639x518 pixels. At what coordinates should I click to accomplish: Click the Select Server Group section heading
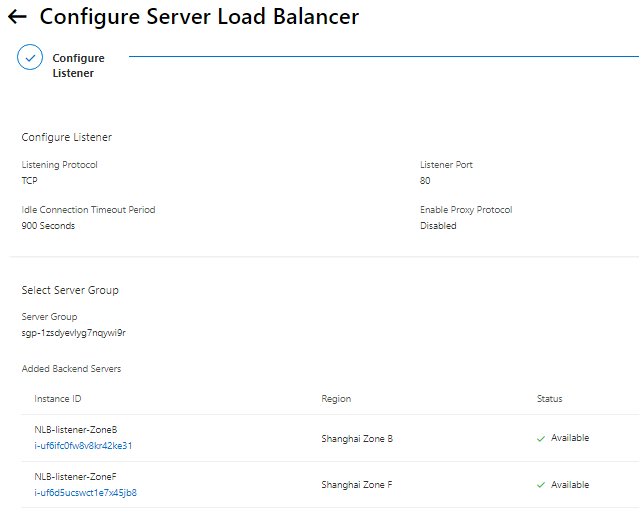click(x=70, y=290)
